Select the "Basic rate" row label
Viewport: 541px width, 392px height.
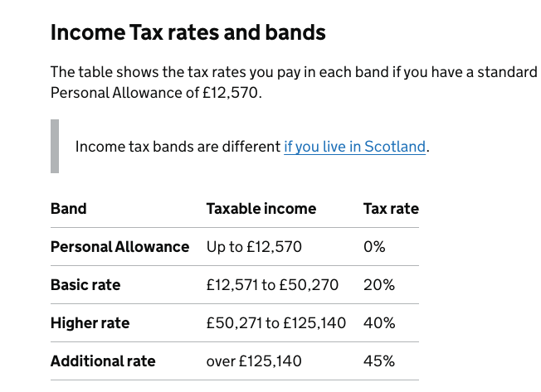[85, 285]
